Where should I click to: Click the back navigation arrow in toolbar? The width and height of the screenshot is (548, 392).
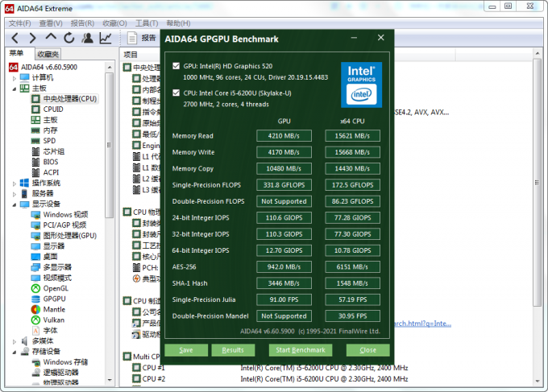click(x=14, y=38)
